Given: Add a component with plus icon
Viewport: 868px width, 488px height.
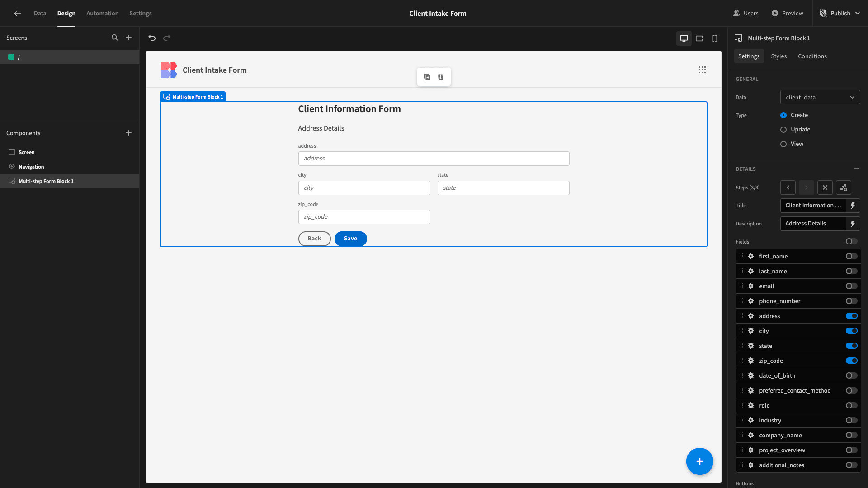Looking at the screenshot, I should click(129, 133).
